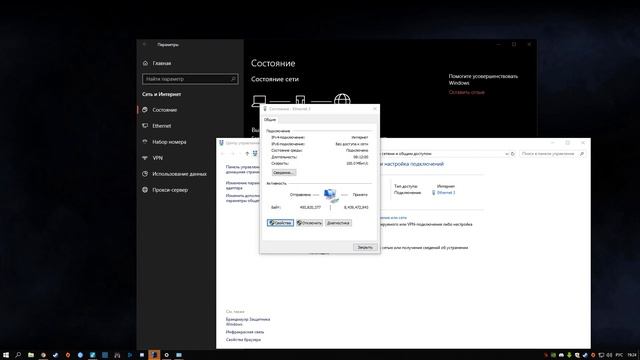Click the Отключить button in status dialog
Viewport: 640px width, 360px height.
click(309, 223)
